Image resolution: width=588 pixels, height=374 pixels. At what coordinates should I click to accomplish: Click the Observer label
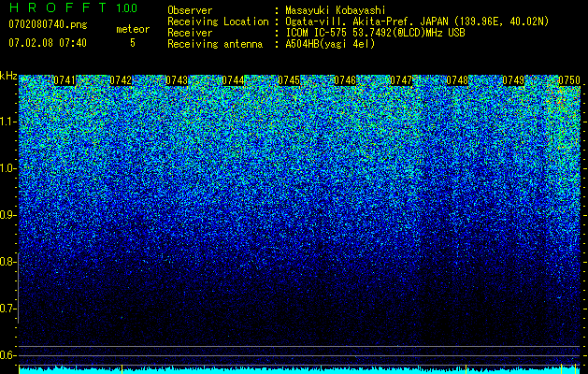click(190, 10)
